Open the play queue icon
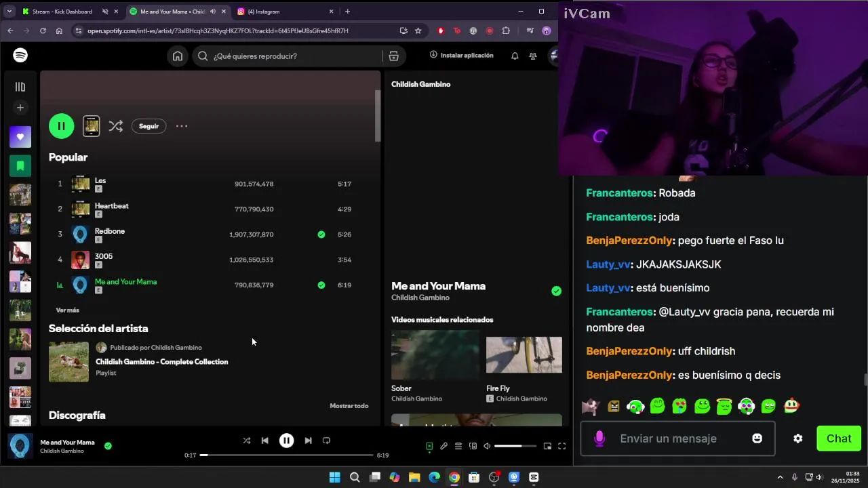The height and width of the screenshot is (488, 868). [458, 446]
